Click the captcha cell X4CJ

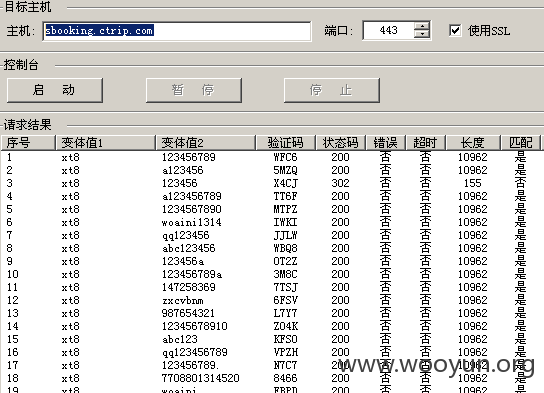(285, 183)
